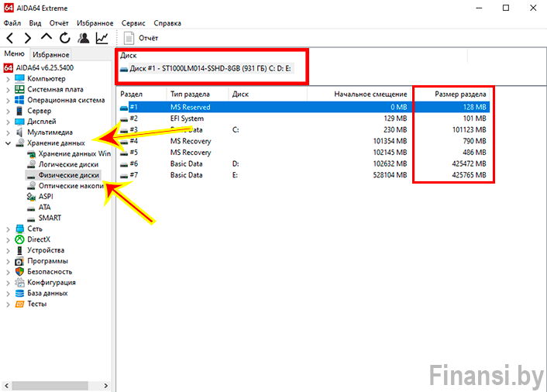Expand the Сеть tree node
The image size is (547, 392).
click(x=8, y=229)
